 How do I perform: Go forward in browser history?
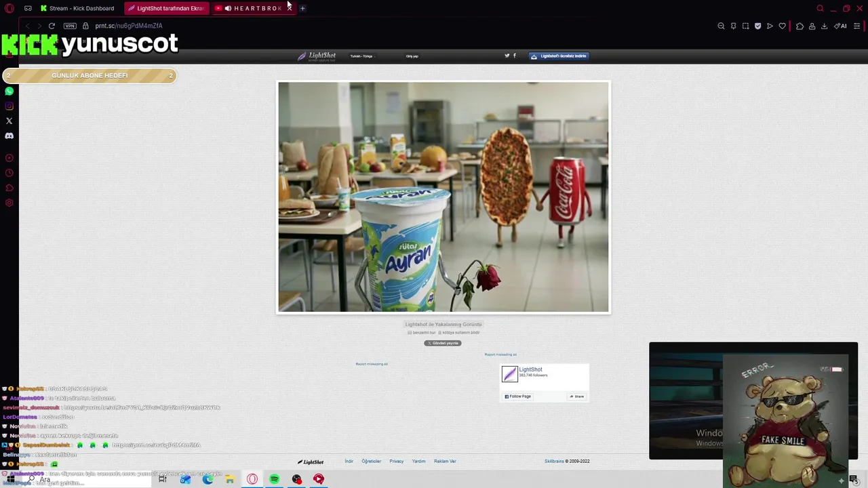(39, 26)
